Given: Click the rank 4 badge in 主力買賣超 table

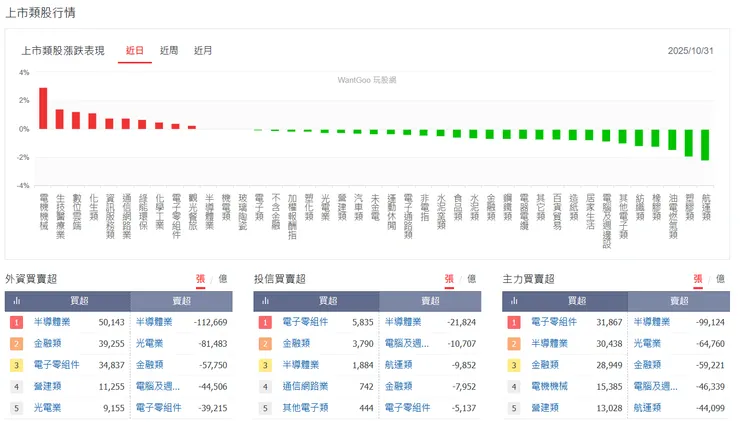Looking at the screenshot, I should (x=514, y=386).
